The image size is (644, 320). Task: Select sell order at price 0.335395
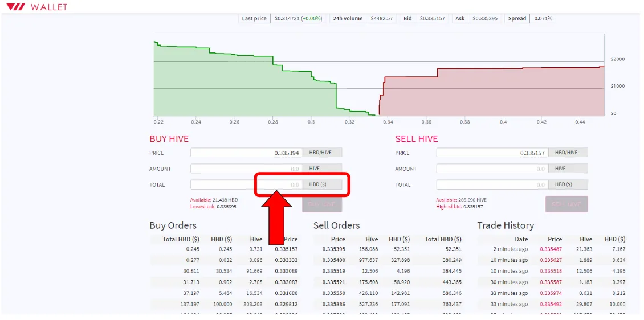coord(389,249)
